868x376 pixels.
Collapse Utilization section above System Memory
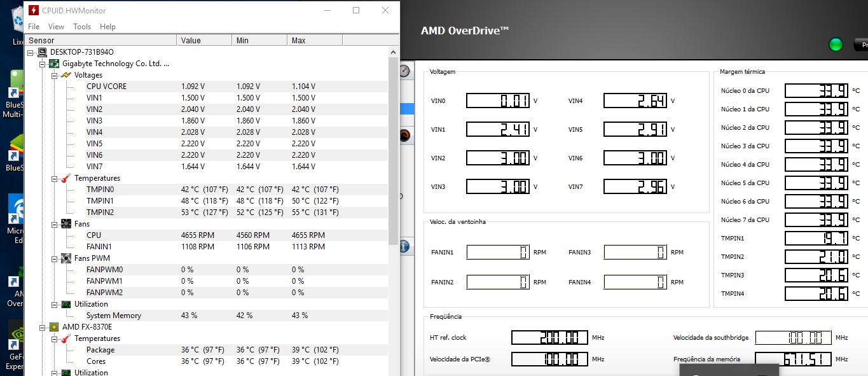(54, 304)
